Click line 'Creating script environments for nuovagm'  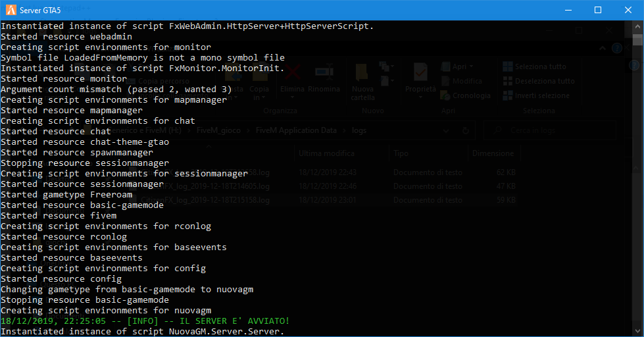tap(106, 311)
